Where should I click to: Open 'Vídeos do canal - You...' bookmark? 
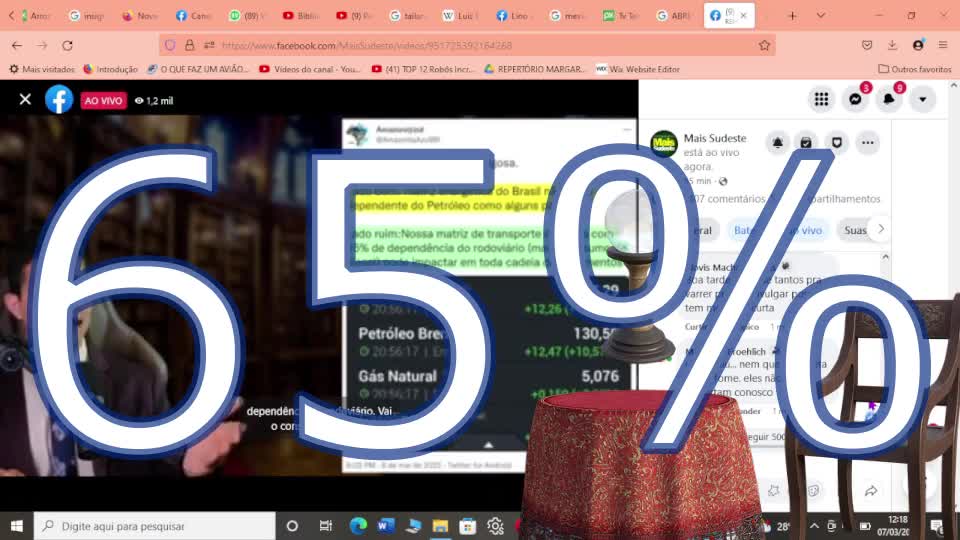click(x=310, y=69)
